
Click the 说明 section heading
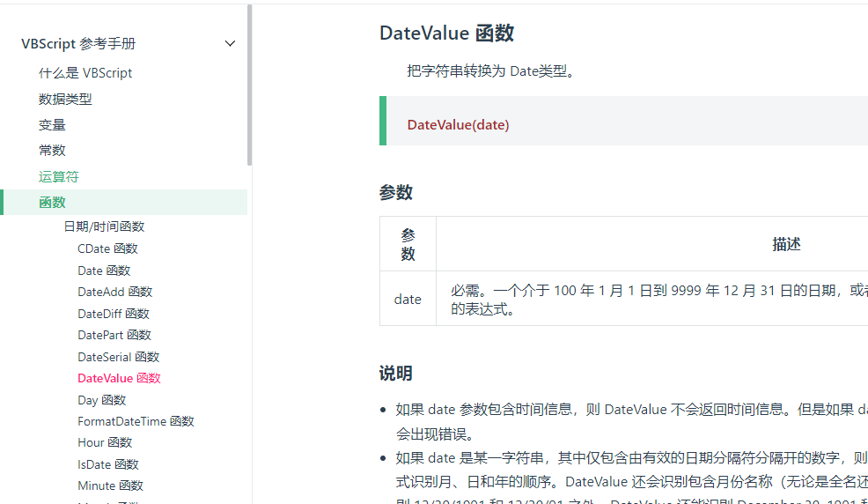click(x=396, y=374)
